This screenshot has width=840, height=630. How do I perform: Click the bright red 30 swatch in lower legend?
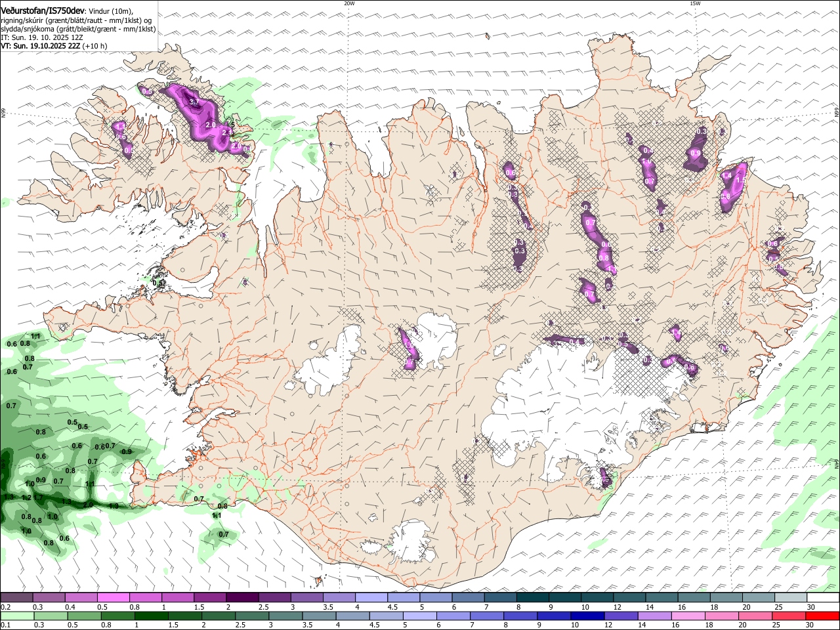[x=823, y=616]
